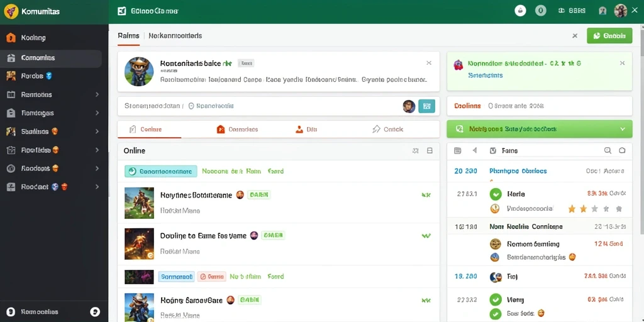Image resolution: width=644 pixels, height=322 pixels.
Task: Click the magnifier search icon beside Fame
Action: [608, 151]
